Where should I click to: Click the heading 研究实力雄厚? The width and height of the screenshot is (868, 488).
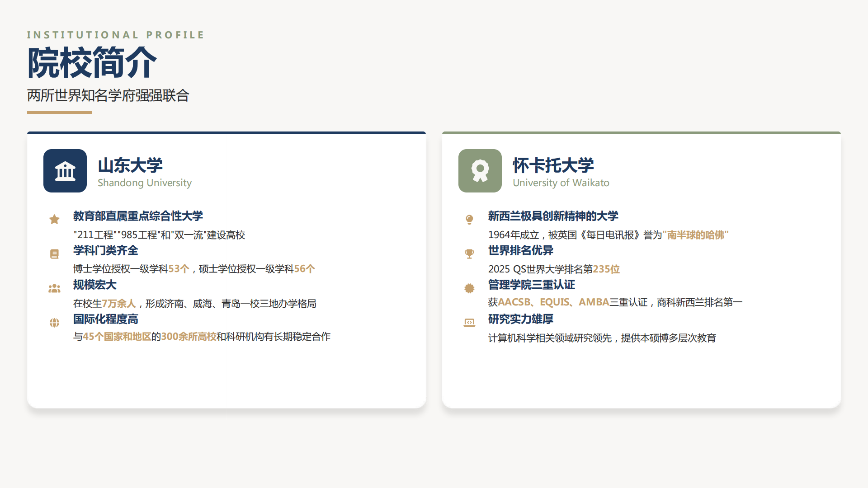pos(521,319)
